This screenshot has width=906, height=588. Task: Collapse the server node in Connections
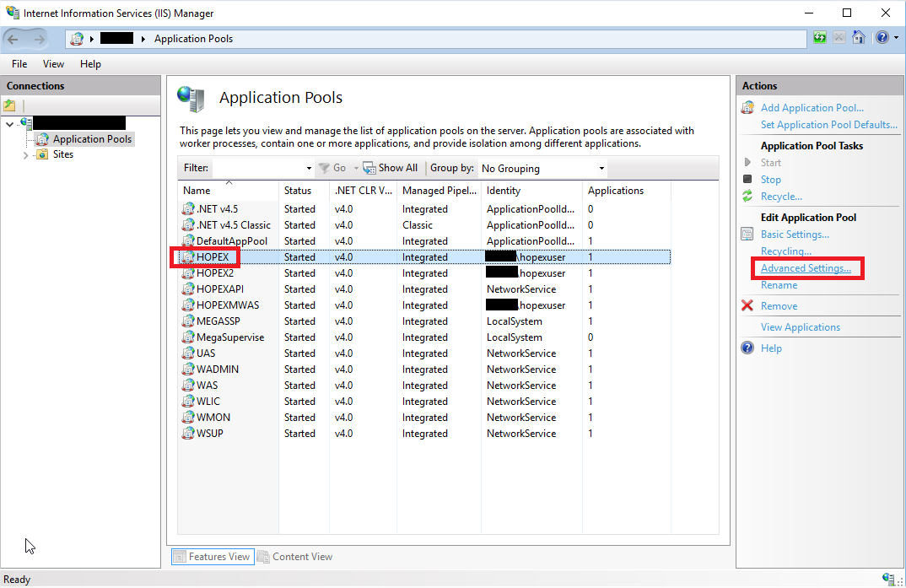9,124
